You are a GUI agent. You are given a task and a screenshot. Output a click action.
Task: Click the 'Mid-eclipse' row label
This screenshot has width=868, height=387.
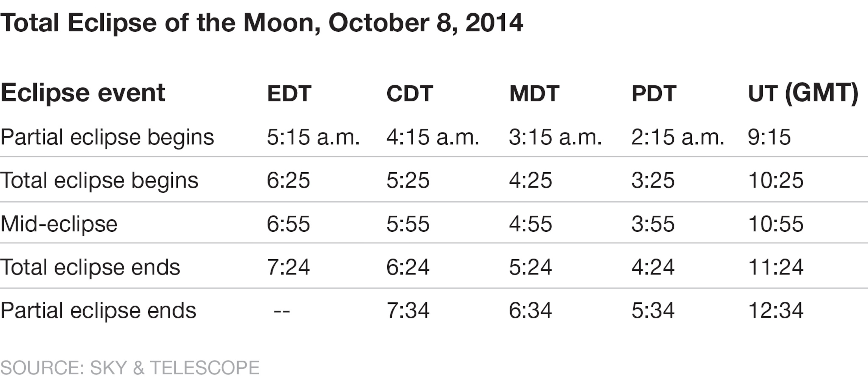coord(59,224)
